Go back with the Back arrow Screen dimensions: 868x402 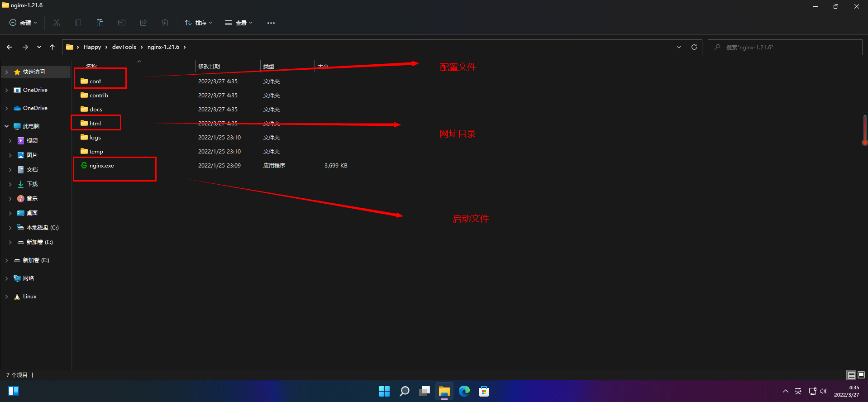coord(10,47)
